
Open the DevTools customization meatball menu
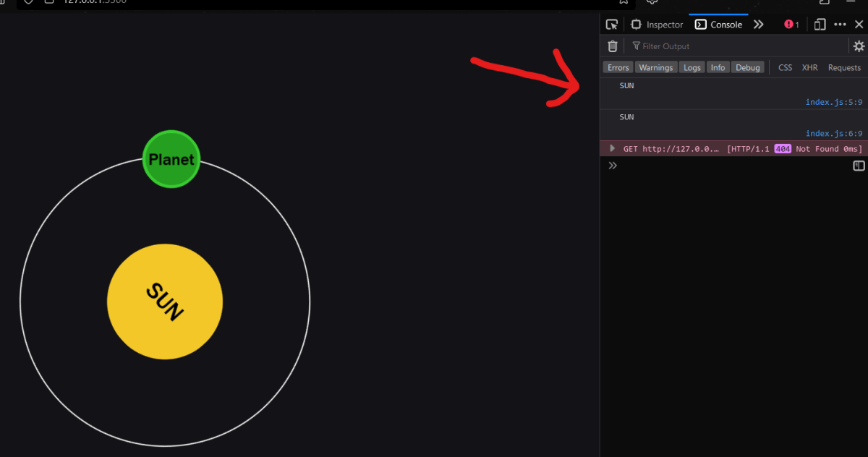point(840,24)
